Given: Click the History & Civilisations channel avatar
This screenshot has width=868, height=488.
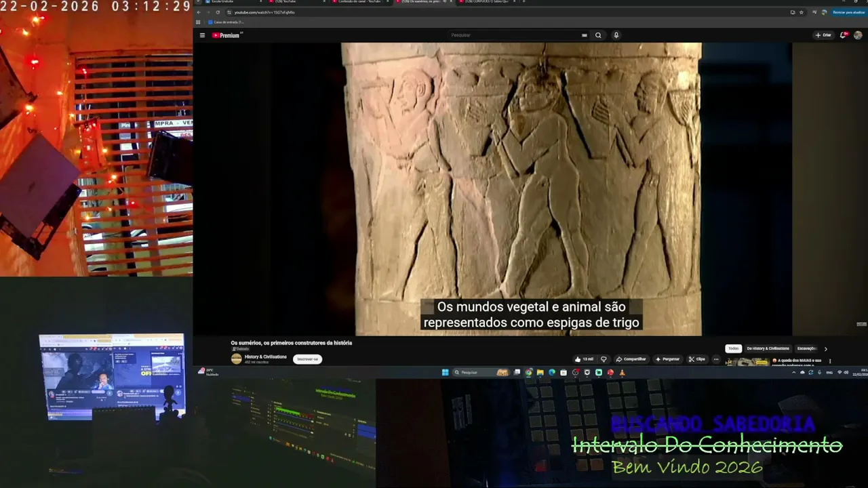Looking at the screenshot, I should 236,359.
